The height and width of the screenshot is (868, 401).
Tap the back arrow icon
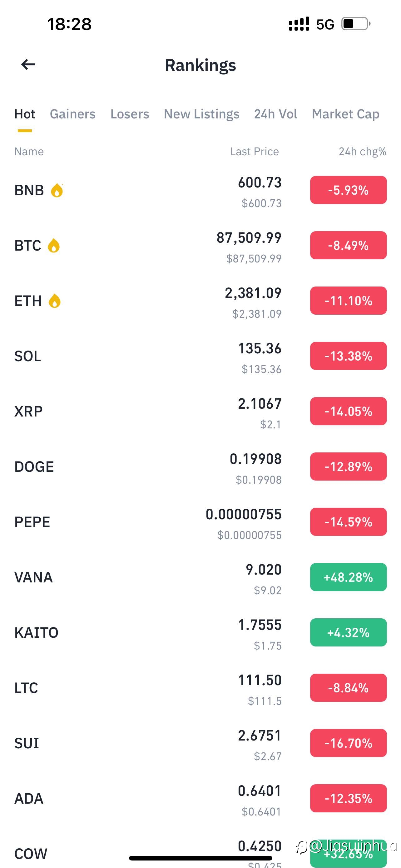tap(28, 64)
